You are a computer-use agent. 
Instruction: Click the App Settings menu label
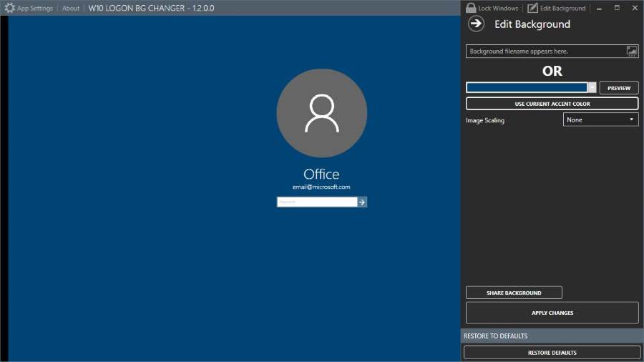click(35, 8)
